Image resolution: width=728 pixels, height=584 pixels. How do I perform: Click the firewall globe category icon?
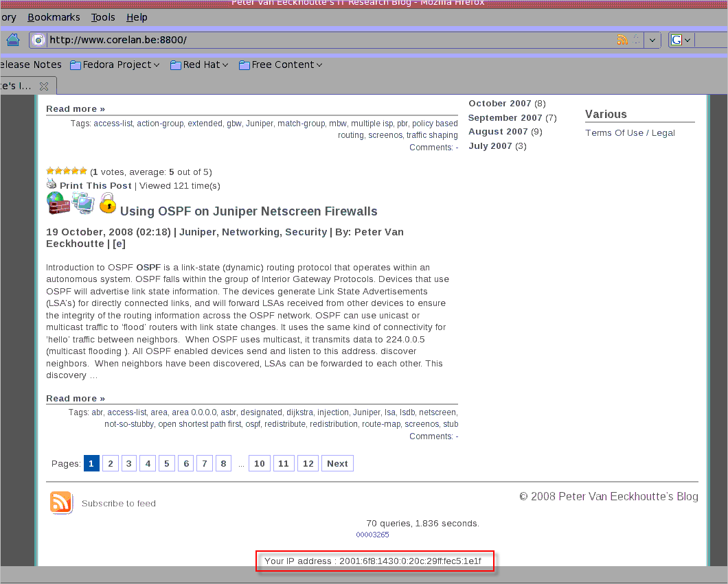point(58,204)
